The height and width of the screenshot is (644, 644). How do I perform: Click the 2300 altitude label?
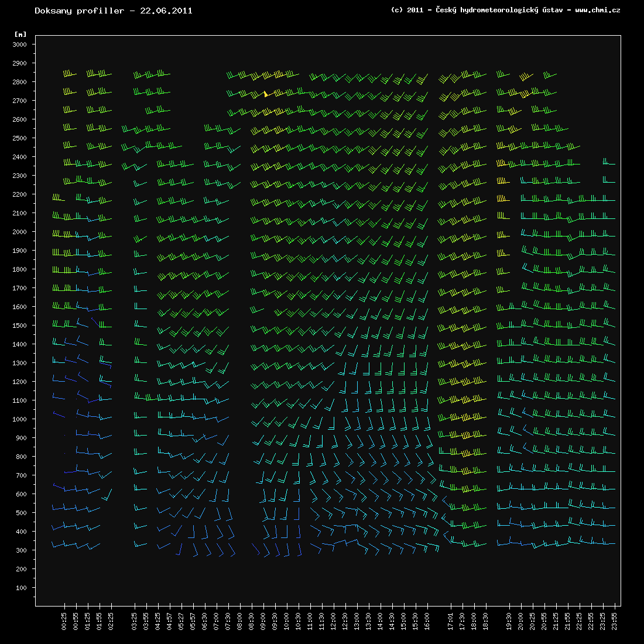click(x=20, y=176)
